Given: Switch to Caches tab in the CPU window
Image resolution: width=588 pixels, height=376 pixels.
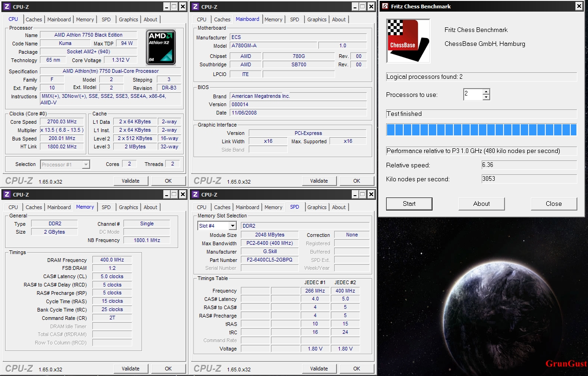Looking at the screenshot, I should click(x=34, y=19).
